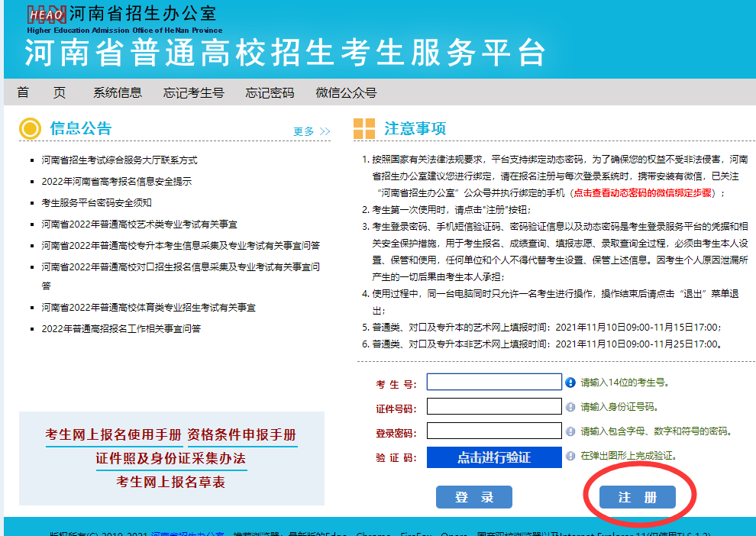The image size is (756, 536).
Task: Focus the 考生号 input field
Action: (494, 382)
